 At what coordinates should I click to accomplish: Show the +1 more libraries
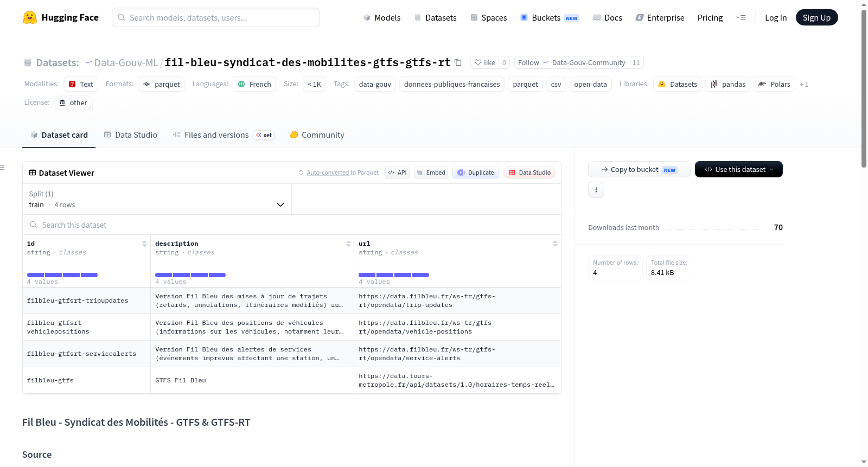[804, 84]
